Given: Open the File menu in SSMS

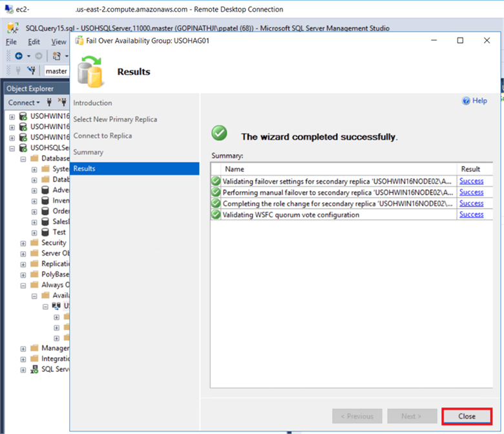Looking at the screenshot, I should [x=11, y=42].
